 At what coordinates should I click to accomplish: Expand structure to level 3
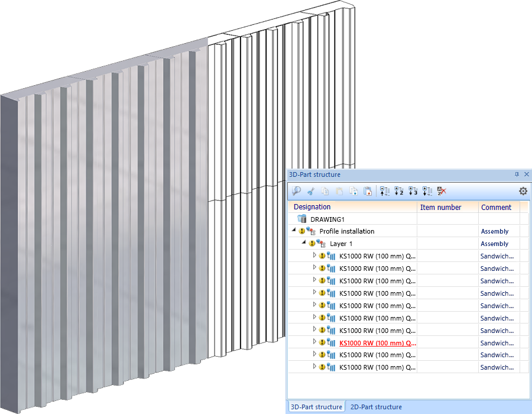pyautogui.click(x=413, y=191)
